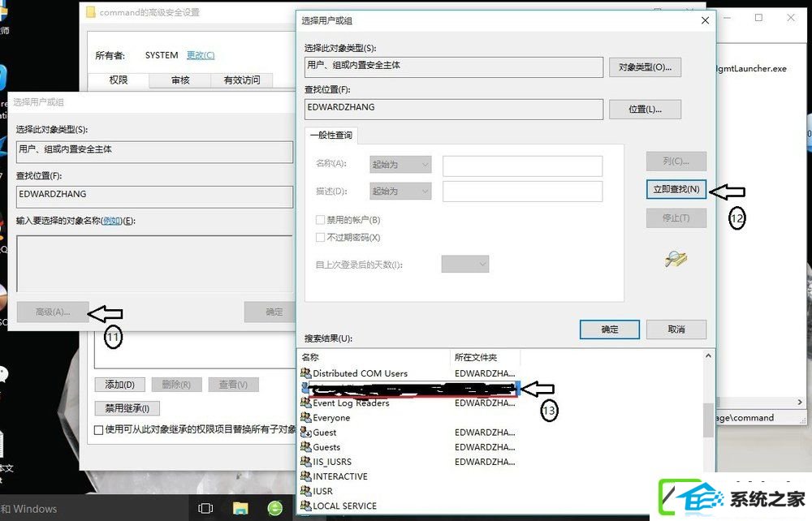Confirm with 确定 in front dialog
This screenshot has height=521, width=812.
(610, 329)
